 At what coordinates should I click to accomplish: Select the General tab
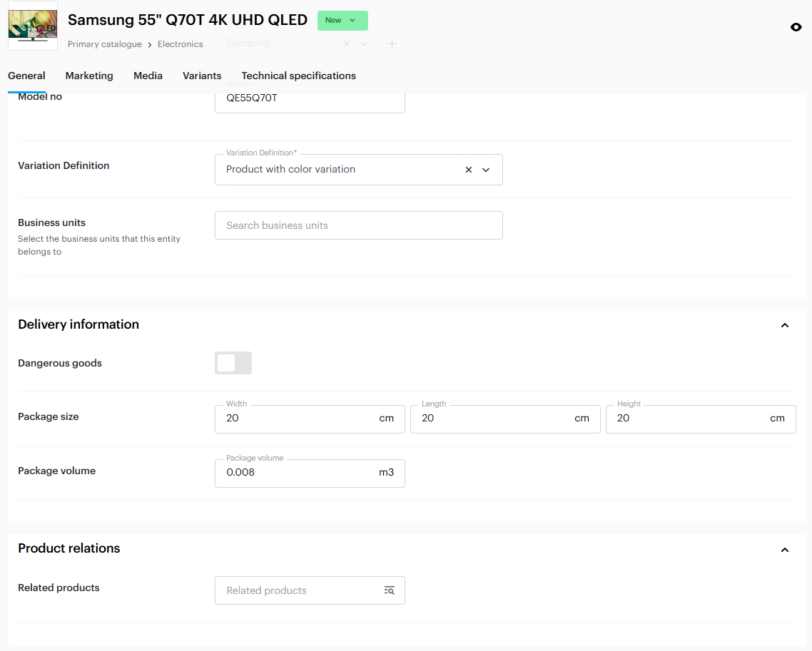(x=26, y=76)
